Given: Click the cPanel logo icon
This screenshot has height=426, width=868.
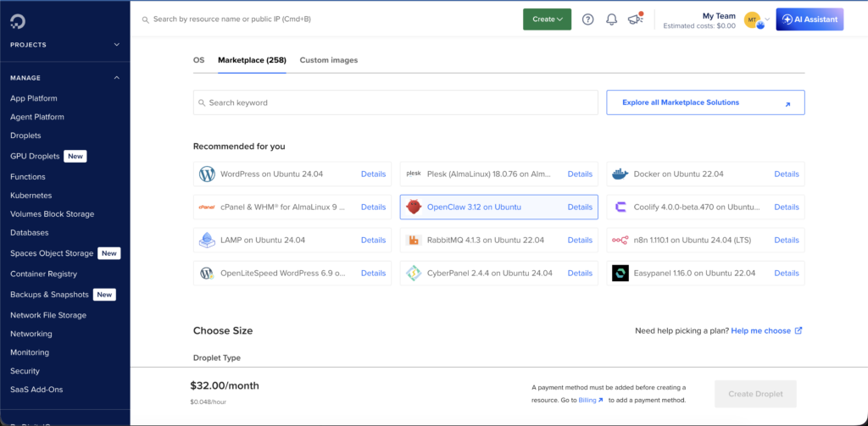Looking at the screenshot, I should pyautogui.click(x=207, y=207).
